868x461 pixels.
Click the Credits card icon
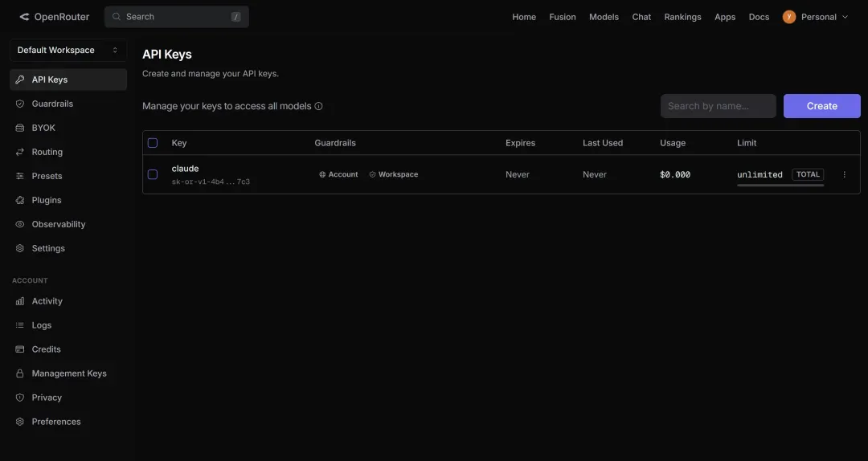point(20,349)
